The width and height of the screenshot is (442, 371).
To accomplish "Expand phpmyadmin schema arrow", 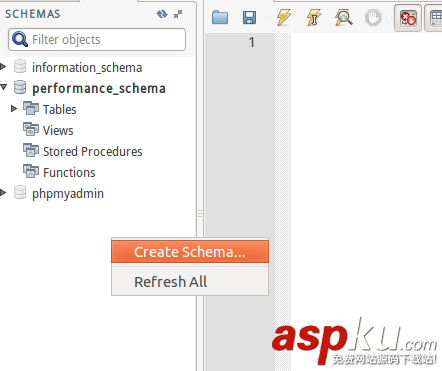I will point(3,193).
